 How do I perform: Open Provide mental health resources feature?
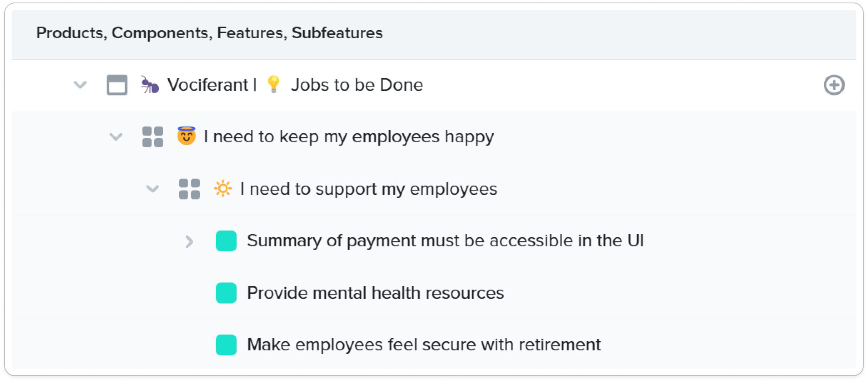pyautogui.click(x=375, y=293)
